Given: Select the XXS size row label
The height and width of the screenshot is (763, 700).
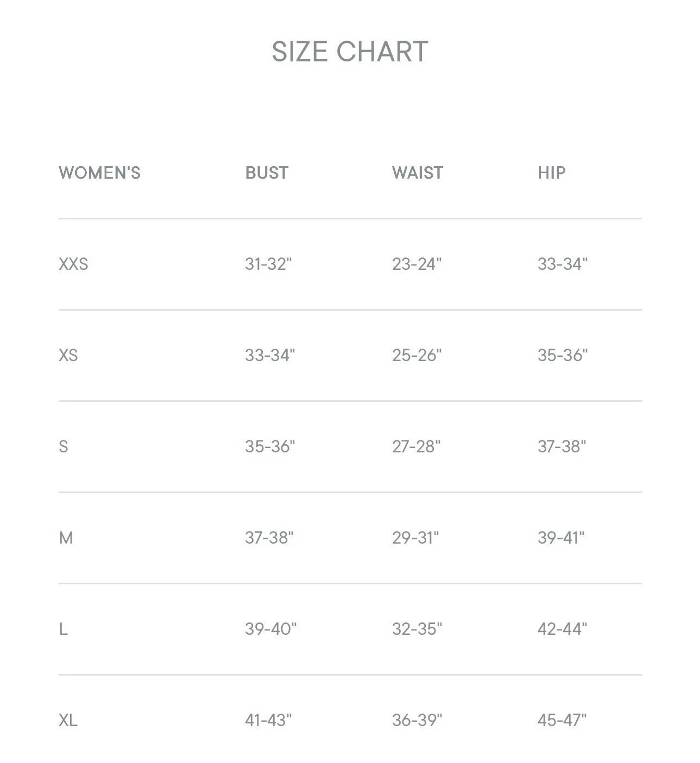Looking at the screenshot, I should [x=73, y=264].
